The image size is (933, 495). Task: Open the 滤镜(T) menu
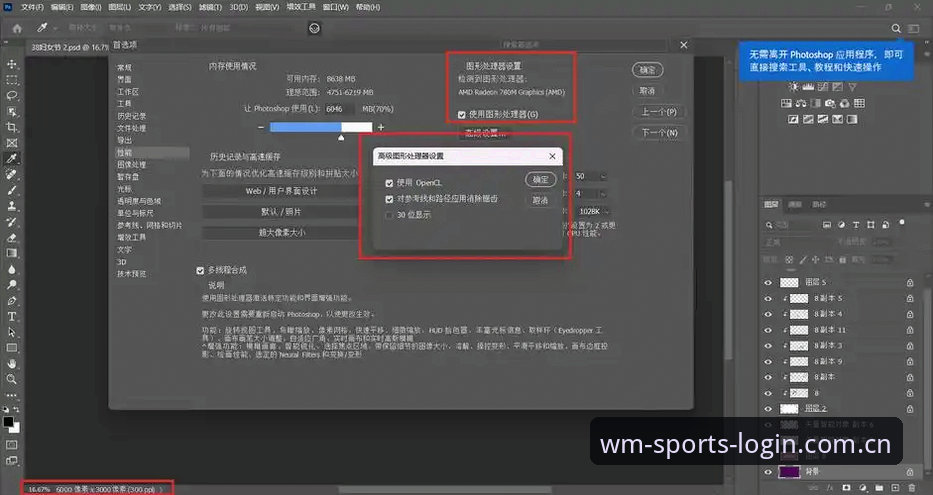[x=209, y=7]
